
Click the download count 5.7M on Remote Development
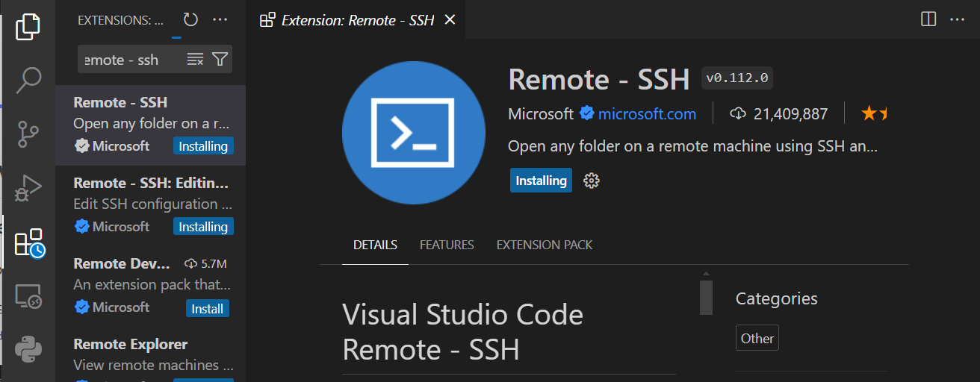tap(206, 263)
